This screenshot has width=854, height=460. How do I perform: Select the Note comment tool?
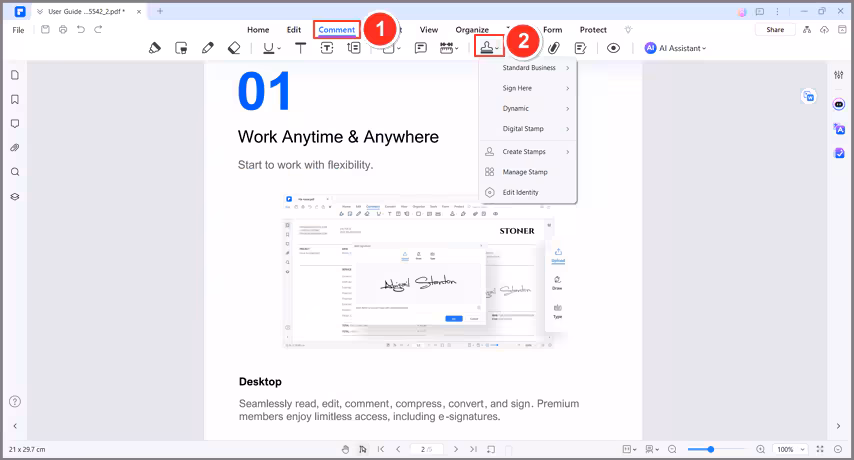(420, 48)
